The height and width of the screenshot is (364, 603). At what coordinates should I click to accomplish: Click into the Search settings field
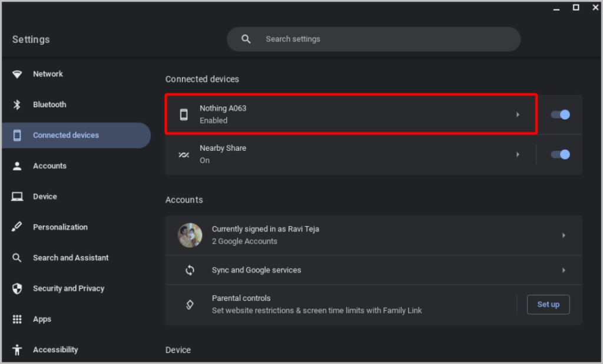pos(373,39)
